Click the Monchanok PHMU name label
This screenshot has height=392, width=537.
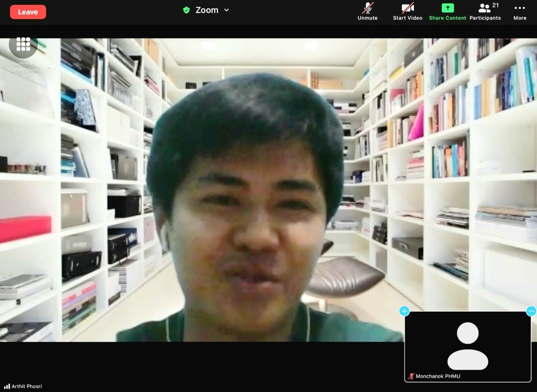438,376
